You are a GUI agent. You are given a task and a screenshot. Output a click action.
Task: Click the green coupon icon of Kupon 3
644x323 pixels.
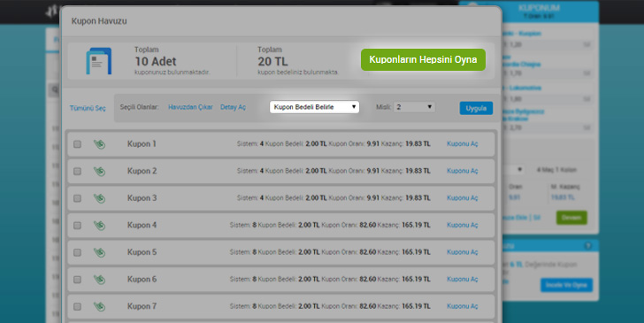[99, 198]
